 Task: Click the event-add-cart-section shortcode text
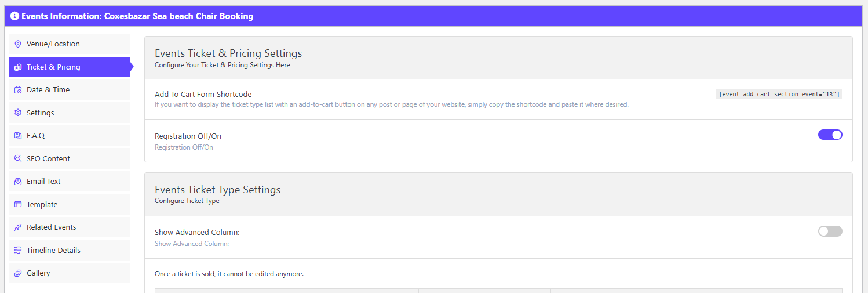(x=779, y=94)
